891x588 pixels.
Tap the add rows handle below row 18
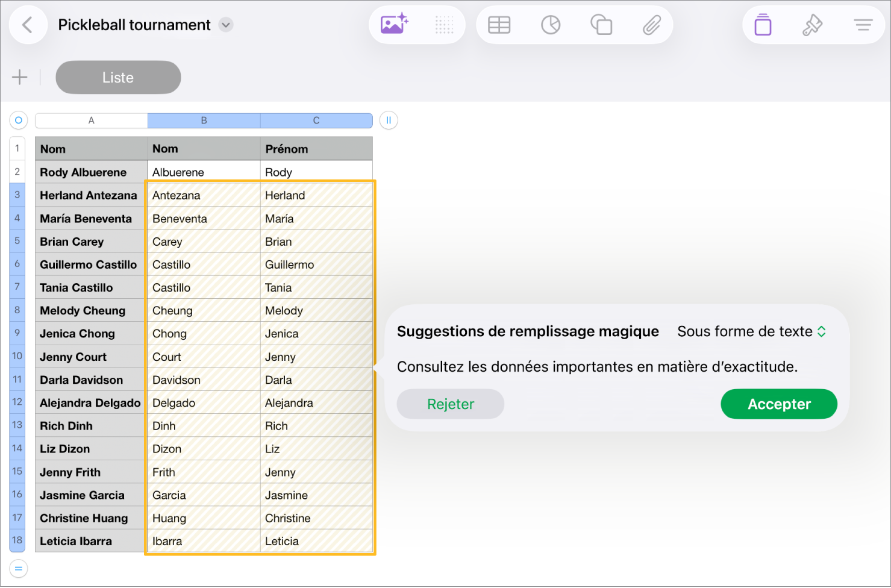pos(19,568)
